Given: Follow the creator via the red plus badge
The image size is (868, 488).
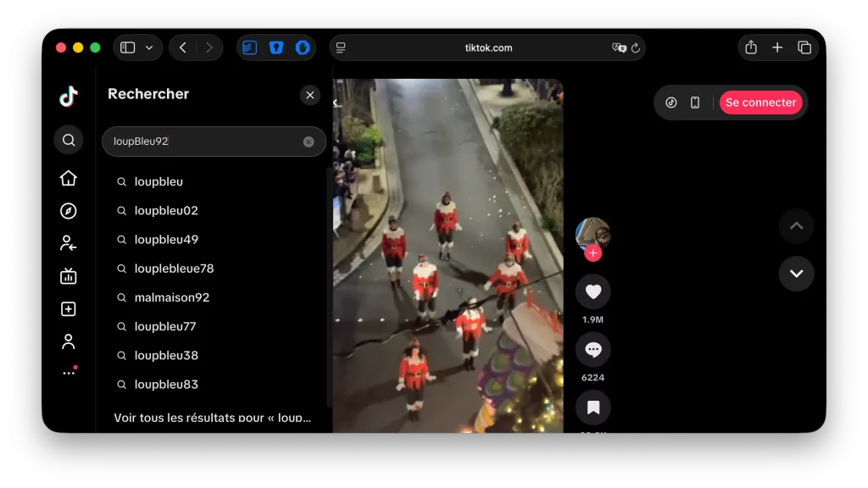Looking at the screenshot, I should click(593, 253).
